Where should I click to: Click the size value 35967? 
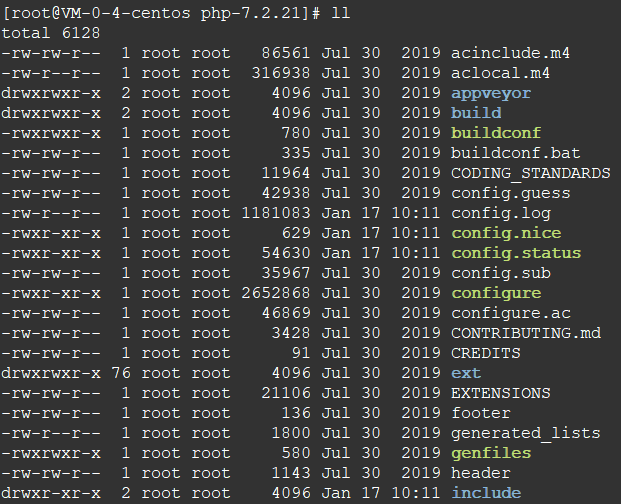[x=286, y=273]
